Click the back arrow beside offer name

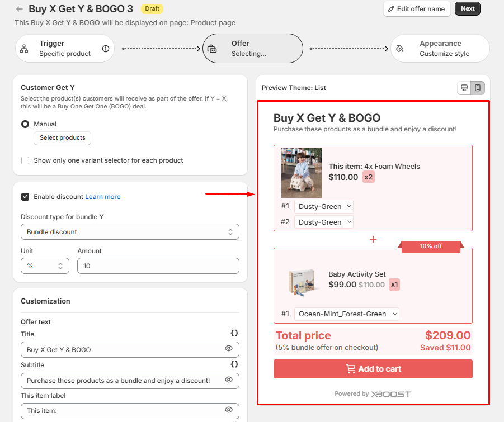pos(20,9)
